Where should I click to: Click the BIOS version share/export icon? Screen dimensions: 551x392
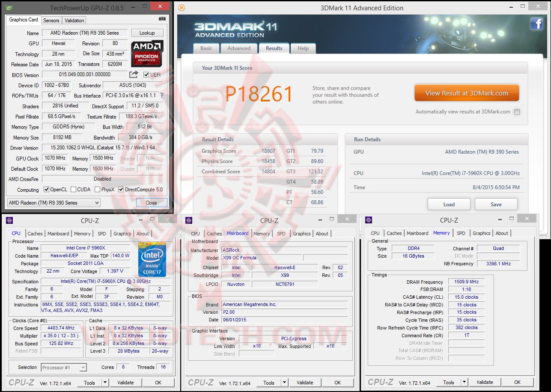click(134, 74)
